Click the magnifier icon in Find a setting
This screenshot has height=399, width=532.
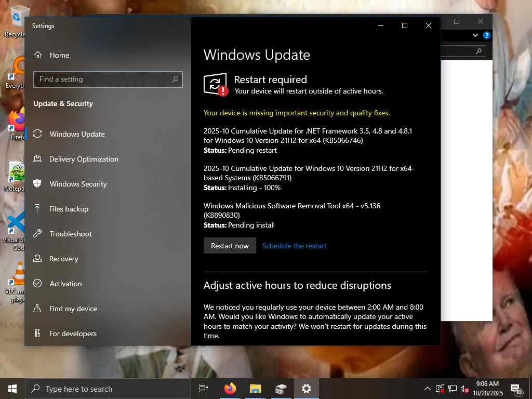click(x=175, y=79)
